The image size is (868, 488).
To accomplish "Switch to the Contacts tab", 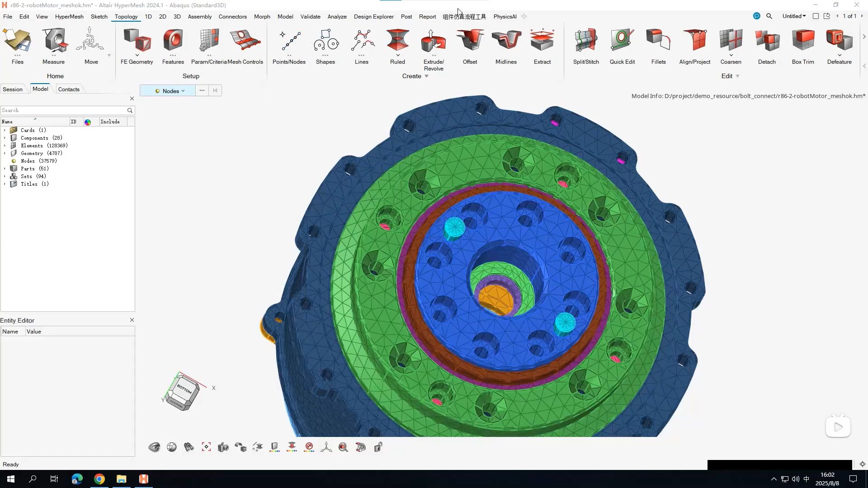I will coord(69,89).
